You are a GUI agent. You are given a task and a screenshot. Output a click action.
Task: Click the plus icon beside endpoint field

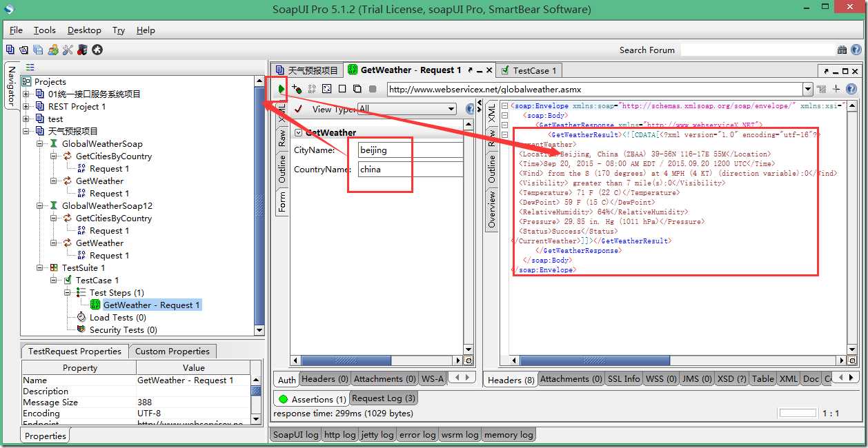pos(836,89)
